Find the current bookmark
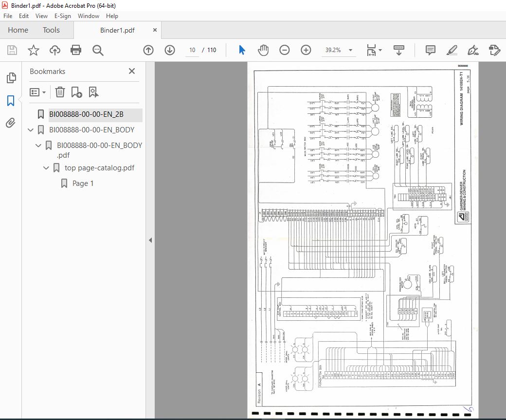Image resolution: width=506 pixels, height=420 pixels. tap(93, 92)
